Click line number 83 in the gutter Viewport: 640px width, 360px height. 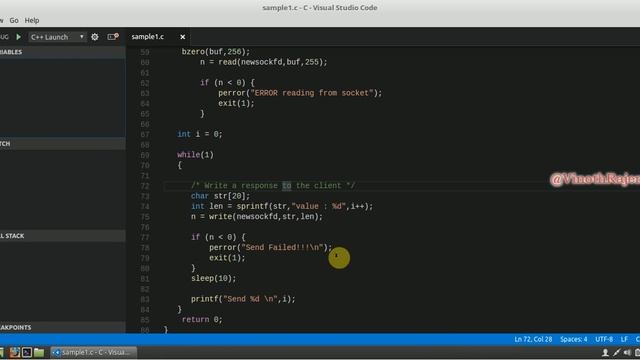point(144,299)
